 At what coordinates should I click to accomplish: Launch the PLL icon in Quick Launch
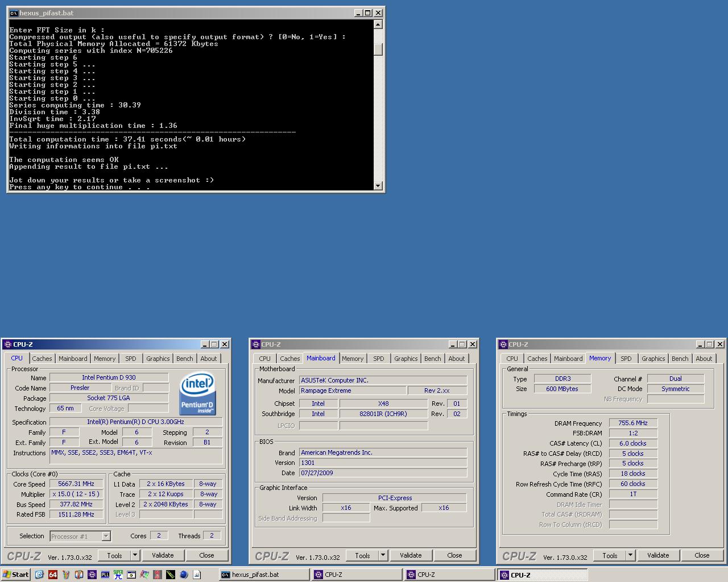105,575
